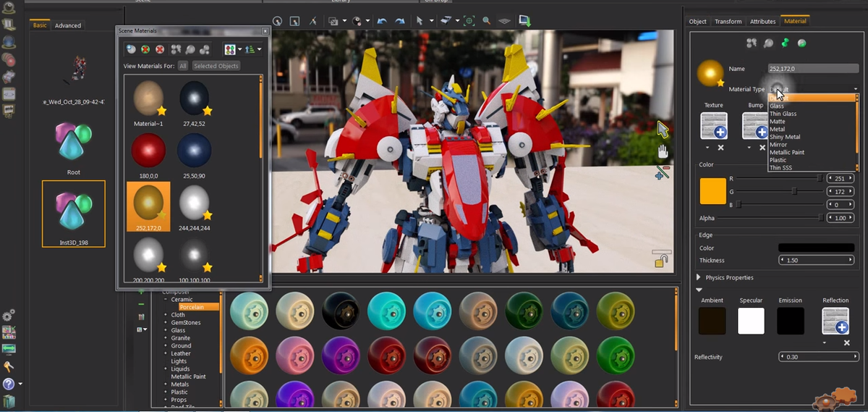Switch to the Transform tab
This screenshot has height=412, width=868.
728,21
